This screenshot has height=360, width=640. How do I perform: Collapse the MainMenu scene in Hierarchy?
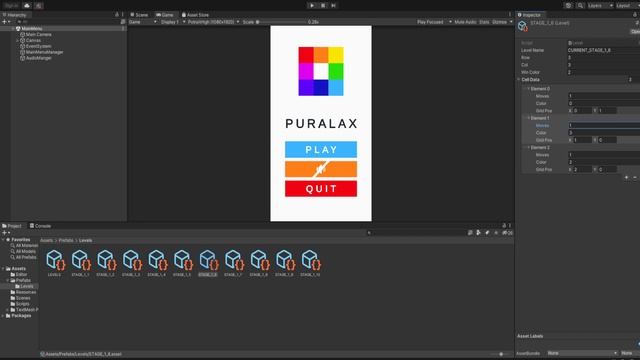point(13,29)
